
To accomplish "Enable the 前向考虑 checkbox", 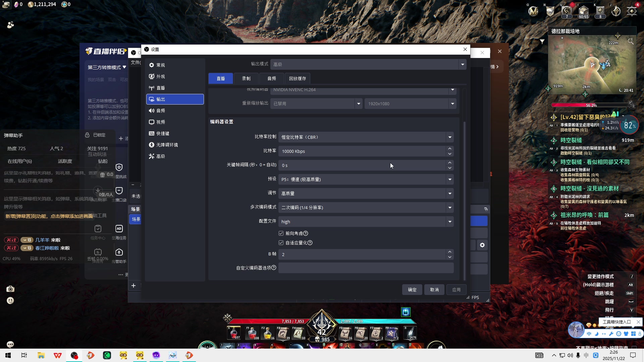I will click(281, 233).
